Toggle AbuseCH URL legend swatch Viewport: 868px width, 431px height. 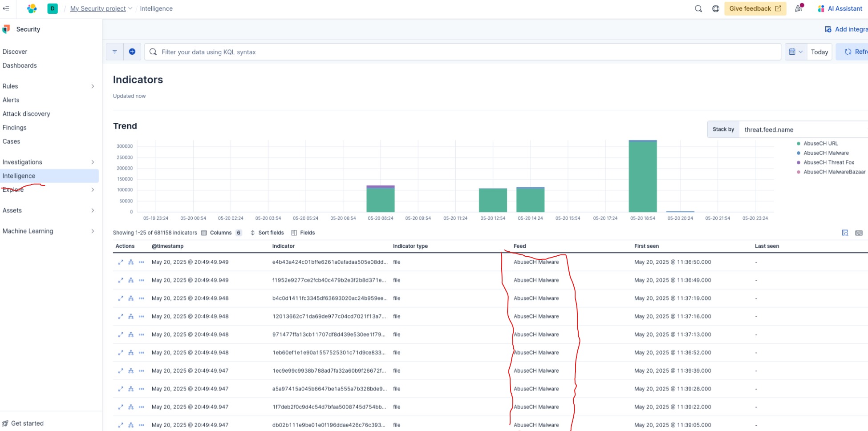click(x=799, y=144)
